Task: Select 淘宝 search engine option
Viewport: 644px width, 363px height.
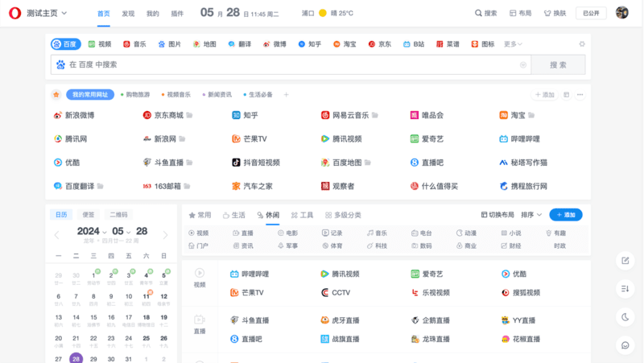Action: pos(345,44)
